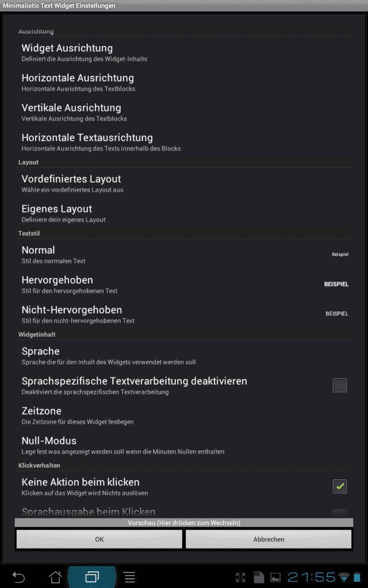Open Eigenes Layout option
Viewport: 368px width, 588px height.
[x=184, y=213]
